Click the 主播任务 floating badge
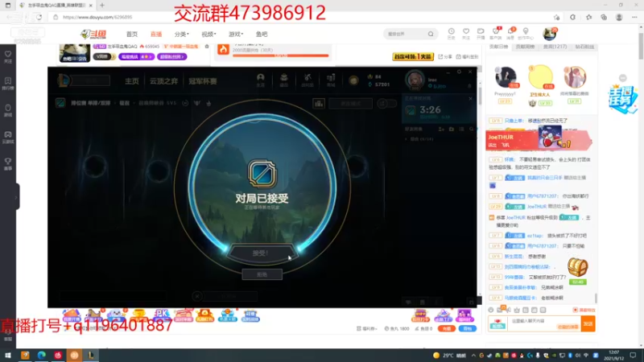Viewport: 644px width, 362px height. (622, 99)
